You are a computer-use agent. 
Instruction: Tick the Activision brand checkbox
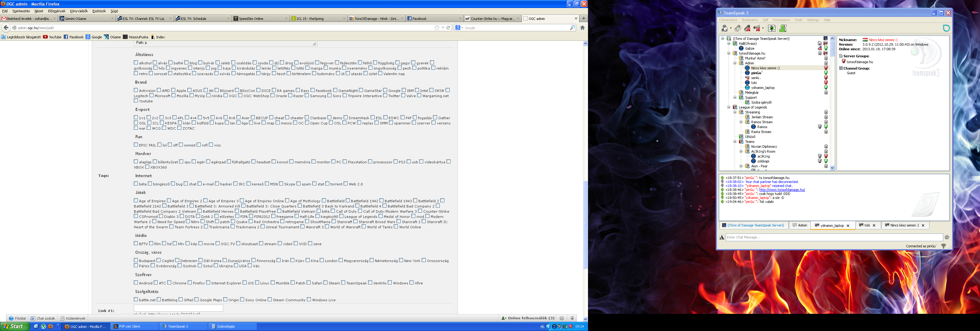136,90
